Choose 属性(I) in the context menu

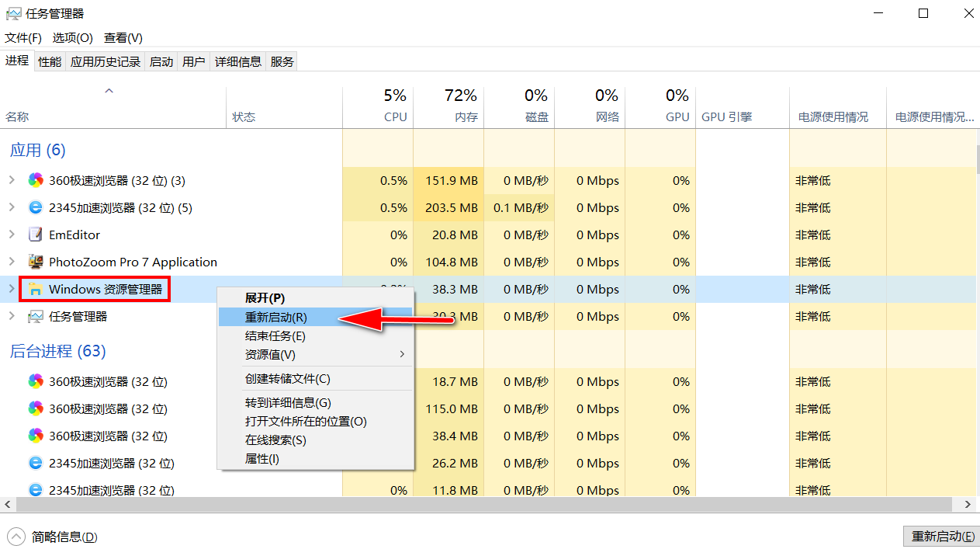(316, 458)
